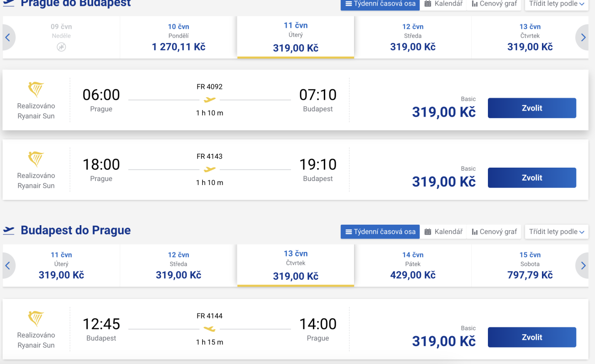Choose the 06:00 Prague flight with Zvolit
Screen dimensions: 595x364
pyautogui.click(x=532, y=108)
